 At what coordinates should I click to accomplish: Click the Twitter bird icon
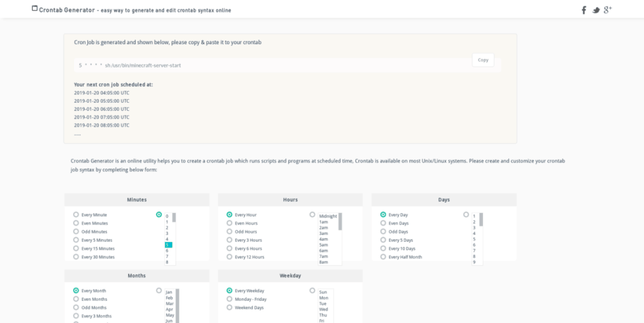(x=595, y=10)
